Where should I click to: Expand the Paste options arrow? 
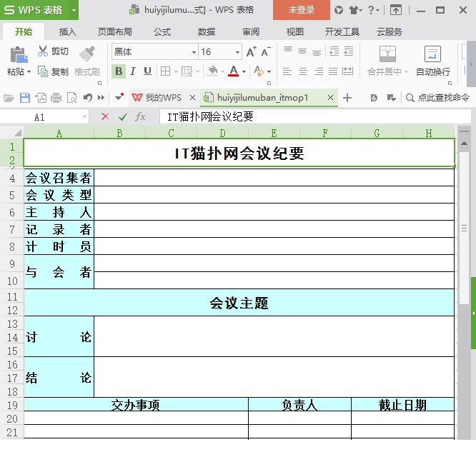coord(29,72)
